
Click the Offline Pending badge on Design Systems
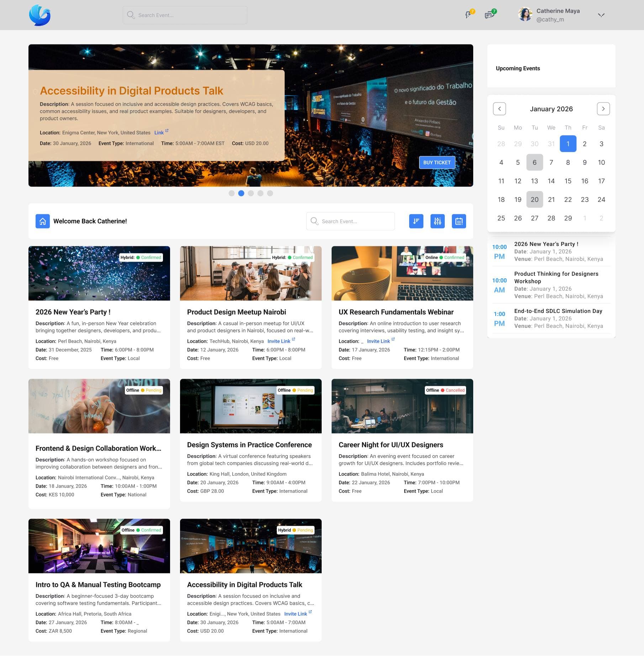[296, 390]
